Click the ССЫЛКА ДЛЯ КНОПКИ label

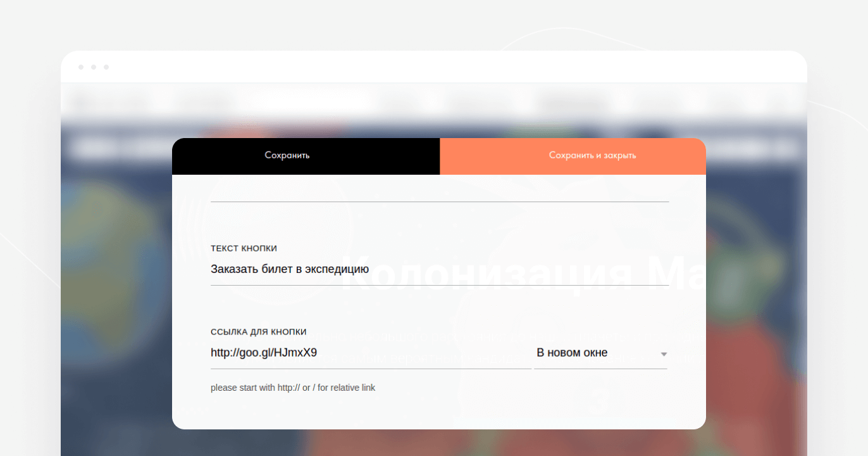tap(258, 332)
